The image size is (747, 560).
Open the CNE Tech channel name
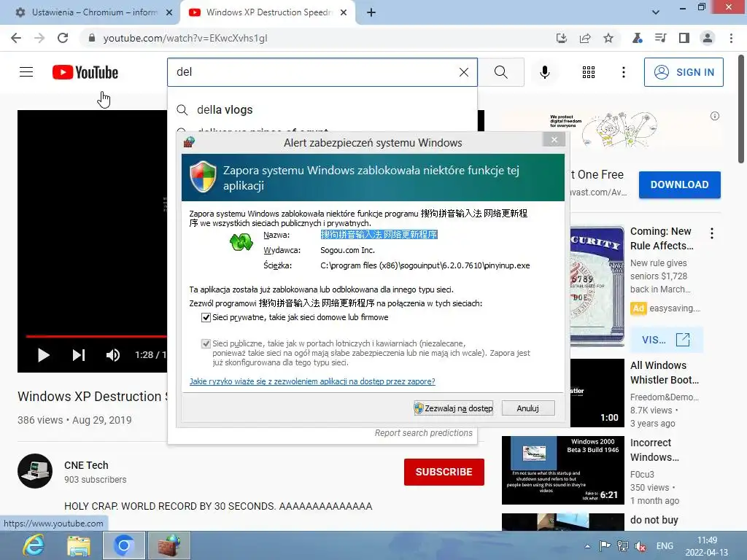86,465
